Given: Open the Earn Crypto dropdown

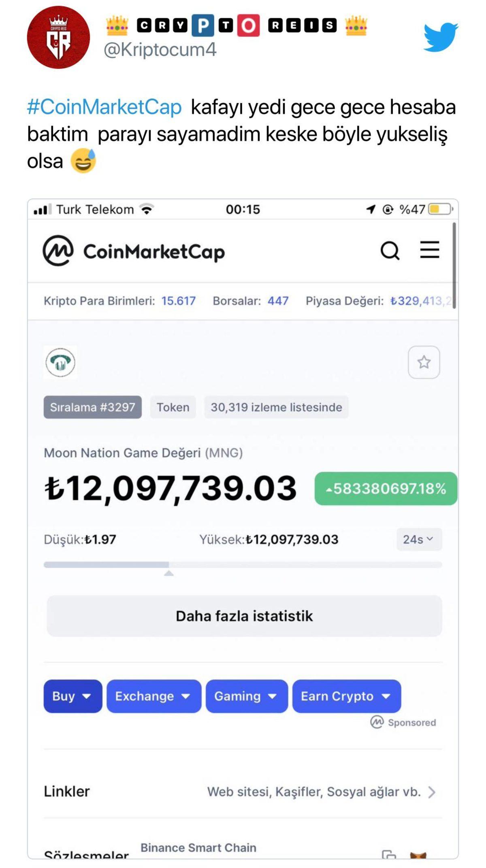Looking at the screenshot, I should coord(346,696).
